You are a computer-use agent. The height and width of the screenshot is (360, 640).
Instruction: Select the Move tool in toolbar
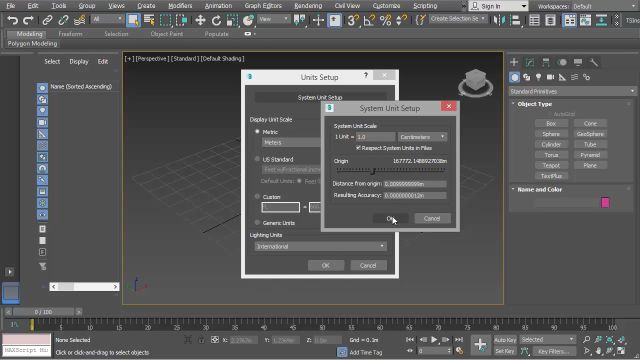click(200, 20)
